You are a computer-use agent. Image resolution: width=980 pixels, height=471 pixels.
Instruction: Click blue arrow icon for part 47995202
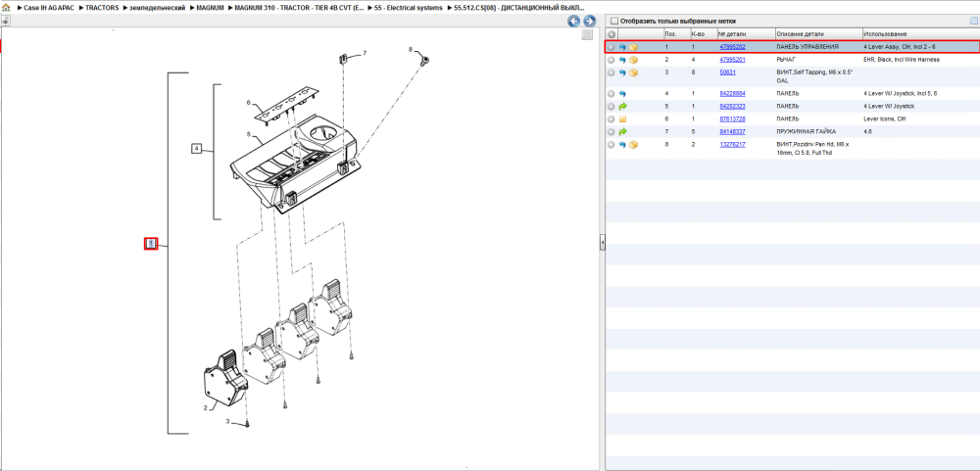[622, 47]
